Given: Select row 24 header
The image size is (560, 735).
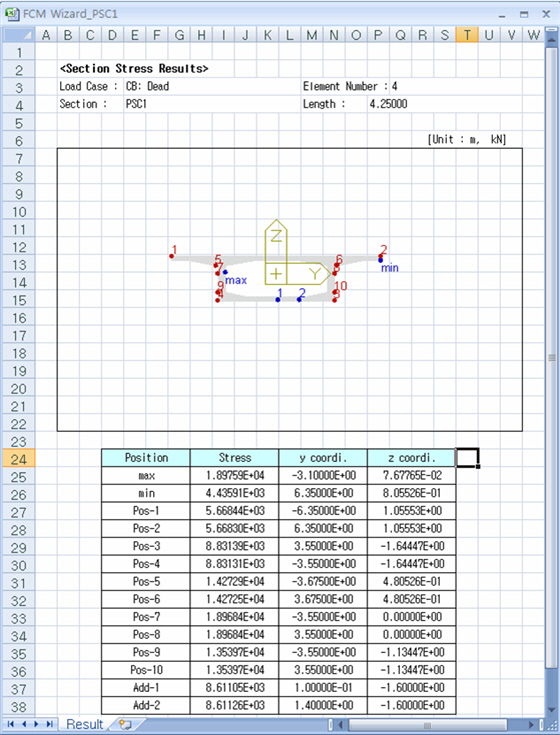Looking at the screenshot, I should pyautogui.click(x=19, y=458).
